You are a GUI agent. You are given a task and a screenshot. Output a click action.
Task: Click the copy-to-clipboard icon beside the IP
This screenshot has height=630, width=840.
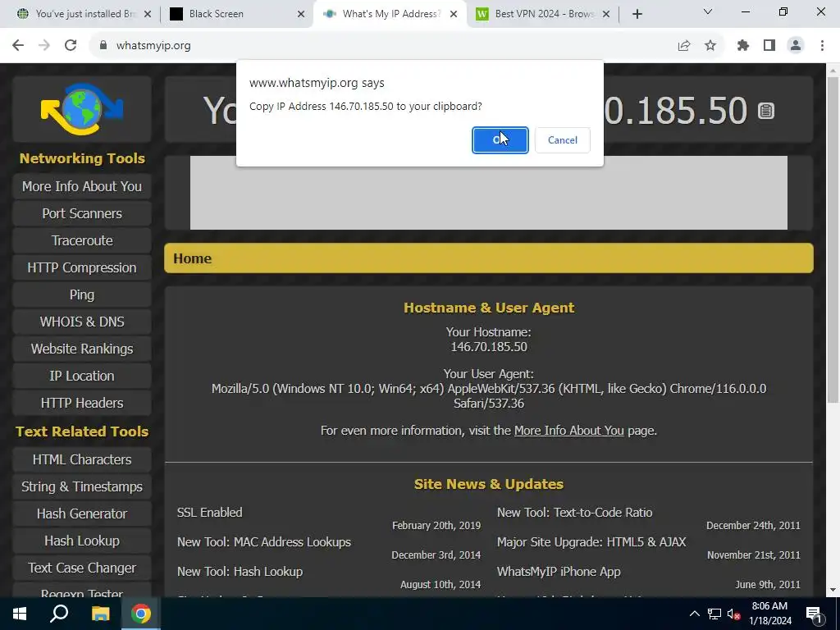click(x=766, y=111)
